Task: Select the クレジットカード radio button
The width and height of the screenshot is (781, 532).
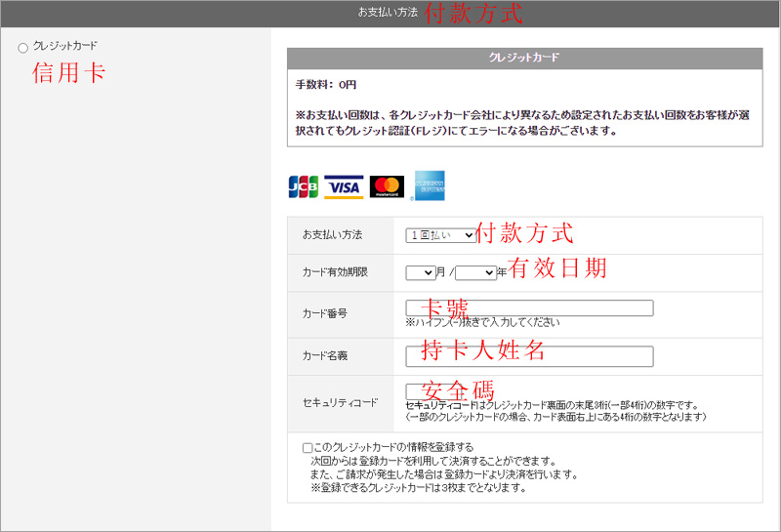Action: pos(22,48)
